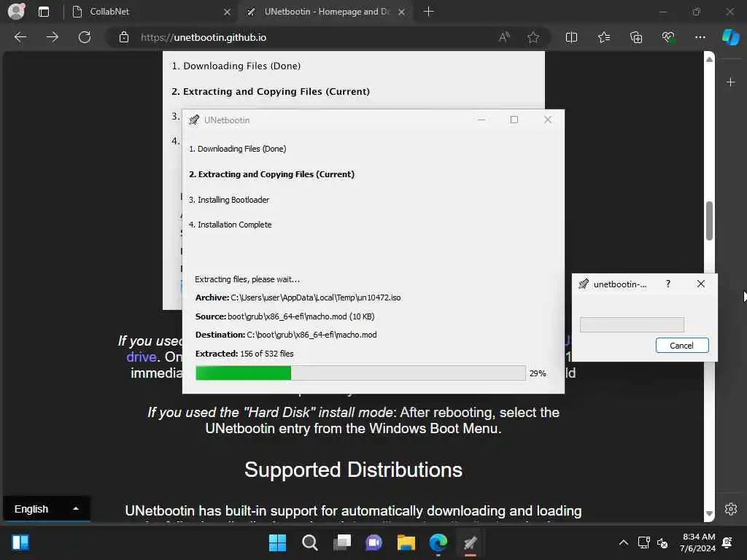Screen dimensions: 747x560
Task: Open Widgets panel on taskbar
Action: tap(20, 542)
